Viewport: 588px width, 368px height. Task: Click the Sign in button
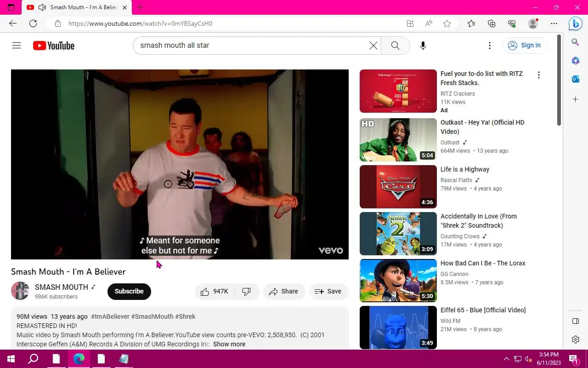point(525,45)
